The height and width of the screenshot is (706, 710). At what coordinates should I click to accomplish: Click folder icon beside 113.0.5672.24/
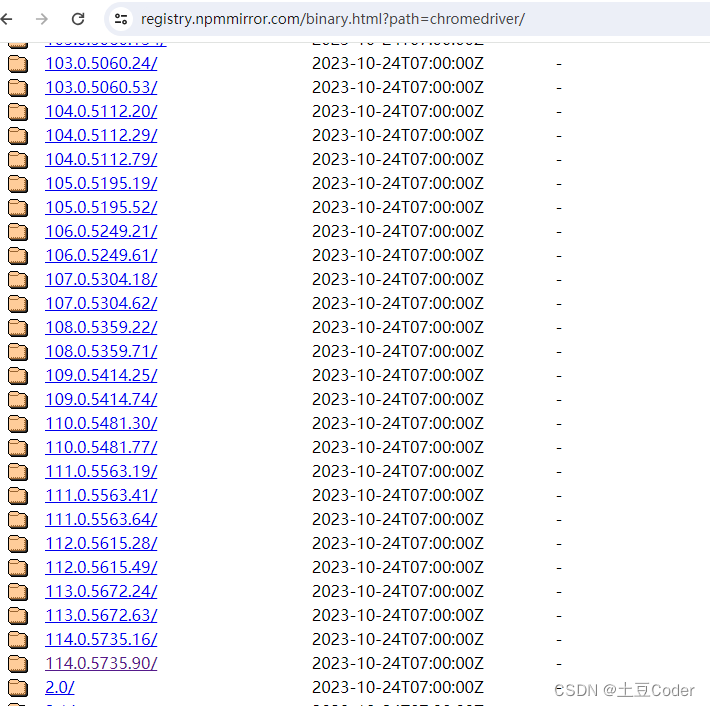(18, 592)
